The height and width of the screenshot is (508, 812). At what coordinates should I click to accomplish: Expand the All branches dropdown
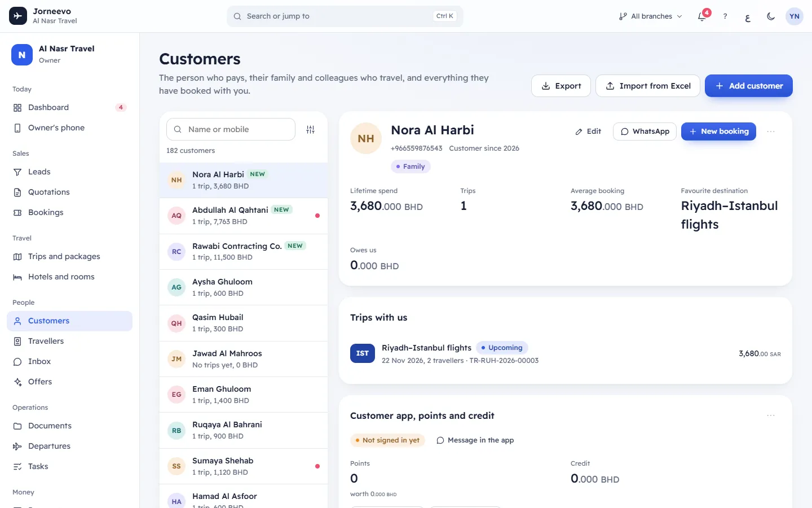point(650,16)
